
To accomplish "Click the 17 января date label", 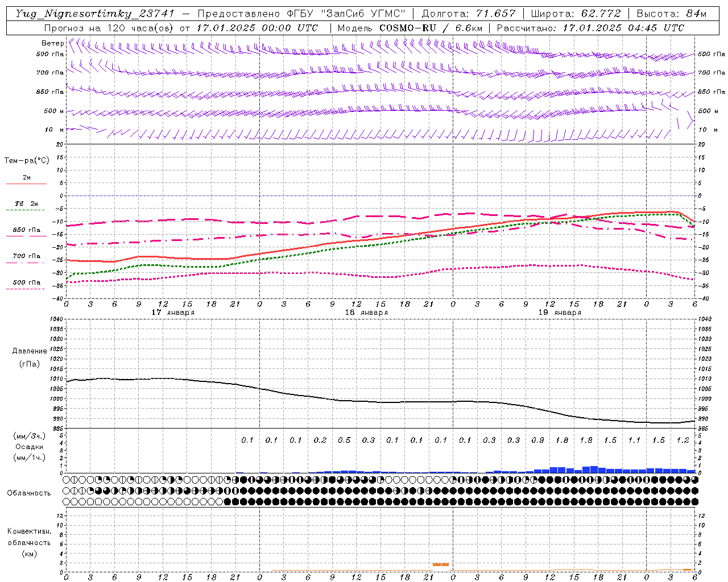I will point(173,312).
